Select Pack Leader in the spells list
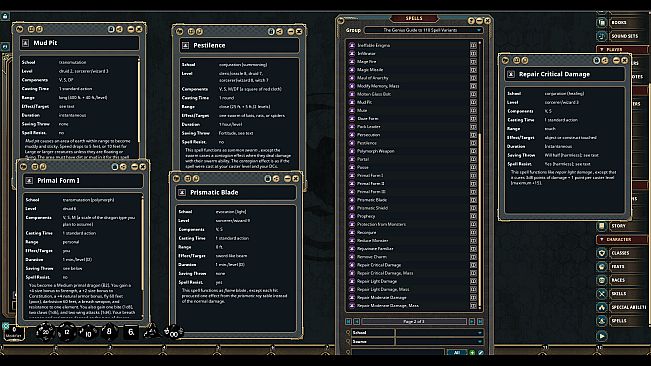 pyautogui.click(x=368, y=127)
